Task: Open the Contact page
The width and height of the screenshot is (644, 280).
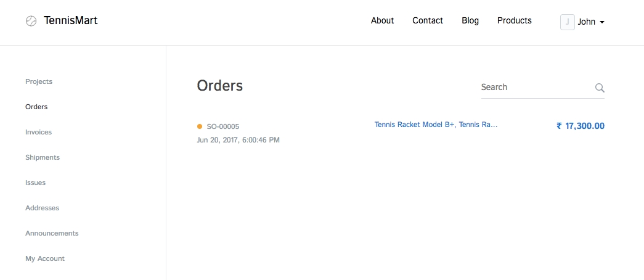Action: tap(428, 21)
